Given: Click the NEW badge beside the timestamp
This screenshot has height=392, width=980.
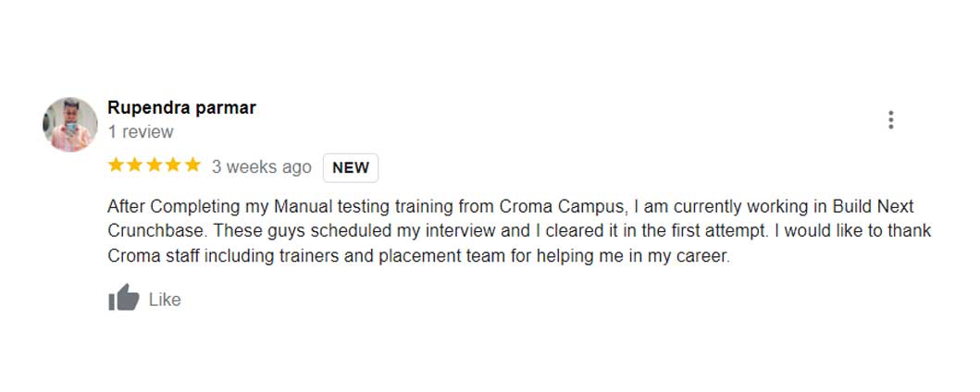Looking at the screenshot, I should pyautogui.click(x=351, y=167).
